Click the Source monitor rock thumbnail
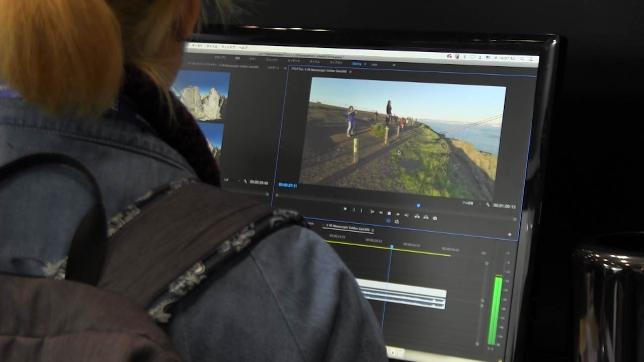Image resolution: width=644 pixels, height=362 pixels. (202, 97)
